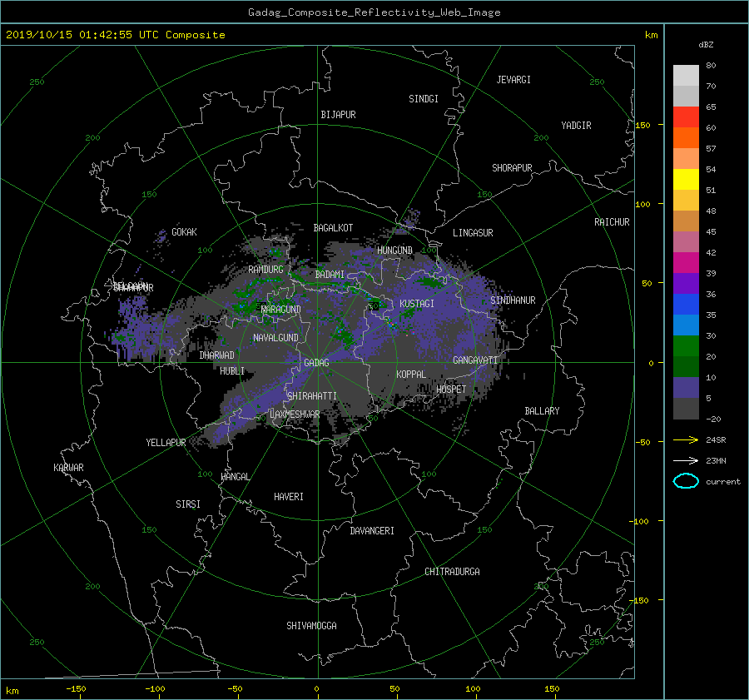The image size is (749, 700).
Task: Click the HAVERI city label
Action: [x=289, y=497]
